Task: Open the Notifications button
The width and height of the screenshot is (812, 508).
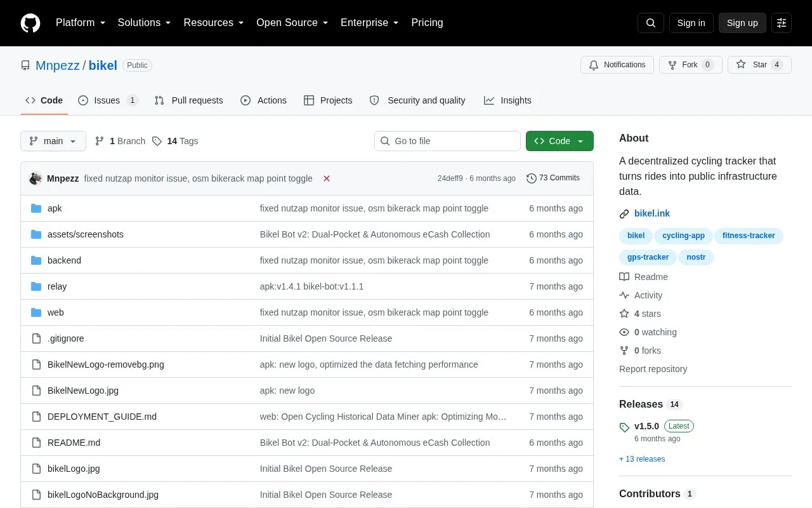Action: 617,65
